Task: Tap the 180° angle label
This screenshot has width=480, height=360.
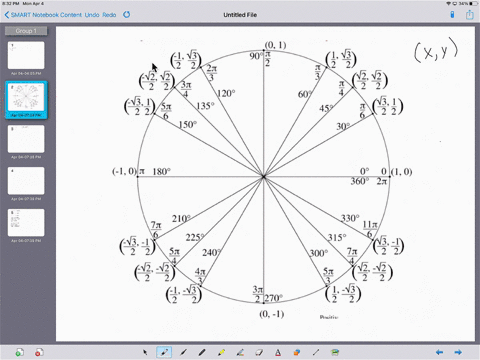Action: coord(162,171)
